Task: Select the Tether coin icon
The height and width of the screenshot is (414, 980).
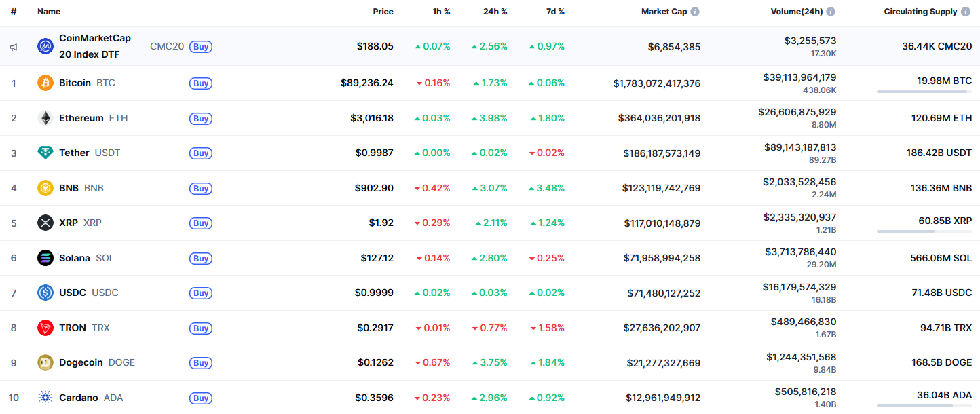Action: tap(44, 153)
